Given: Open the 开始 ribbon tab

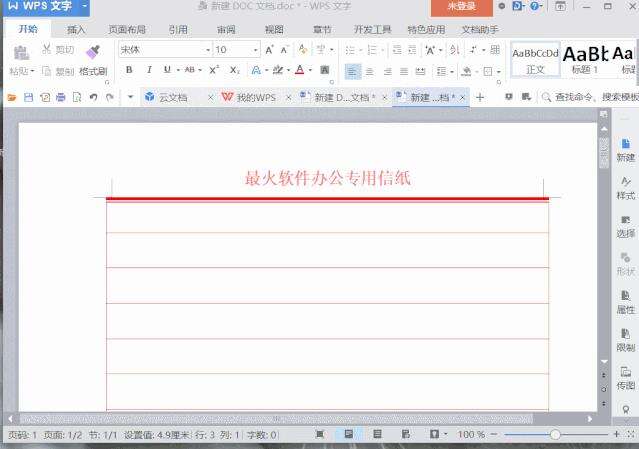Looking at the screenshot, I should click(28, 29).
